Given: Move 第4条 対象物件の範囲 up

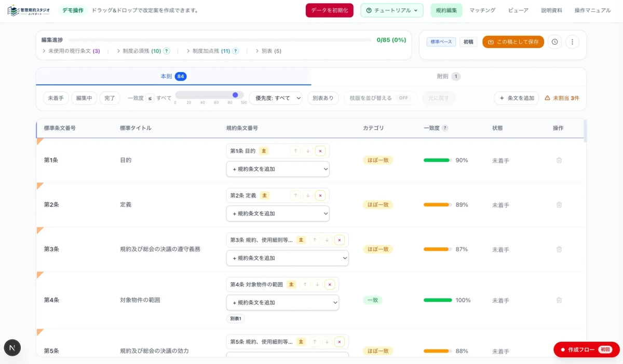Looking at the screenshot, I should (x=305, y=285).
